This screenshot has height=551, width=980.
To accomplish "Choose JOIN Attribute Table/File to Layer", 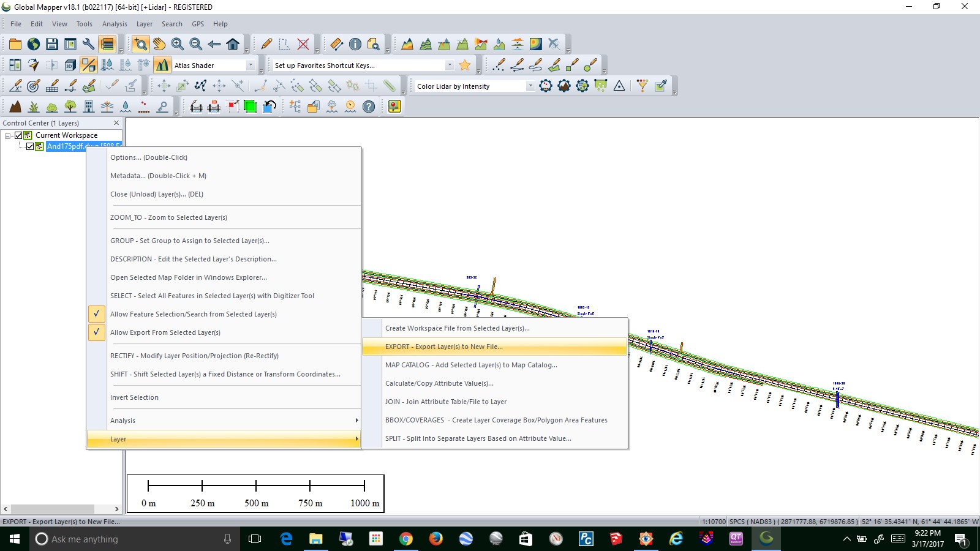I will [495, 402].
